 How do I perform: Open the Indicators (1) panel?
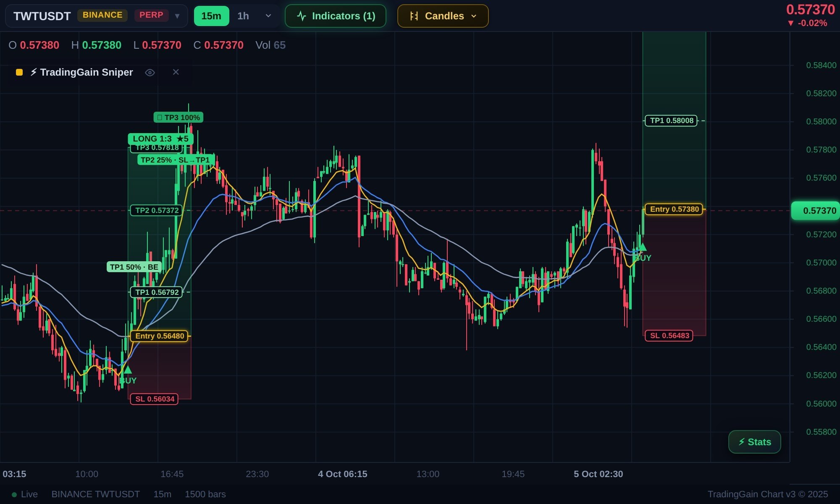(x=336, y=16)
